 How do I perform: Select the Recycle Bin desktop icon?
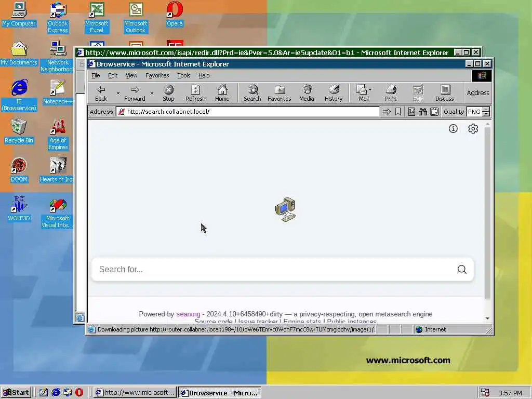[x=19, y=131]
